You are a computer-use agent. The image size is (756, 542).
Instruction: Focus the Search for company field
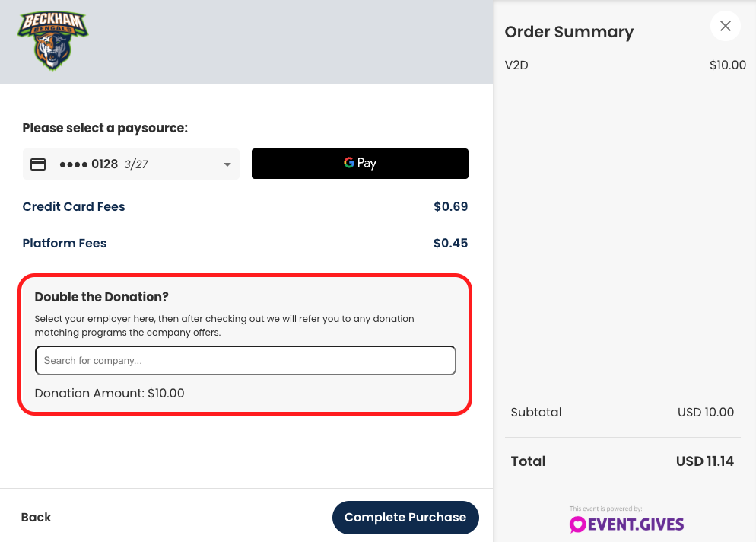[x=246, y=361]
